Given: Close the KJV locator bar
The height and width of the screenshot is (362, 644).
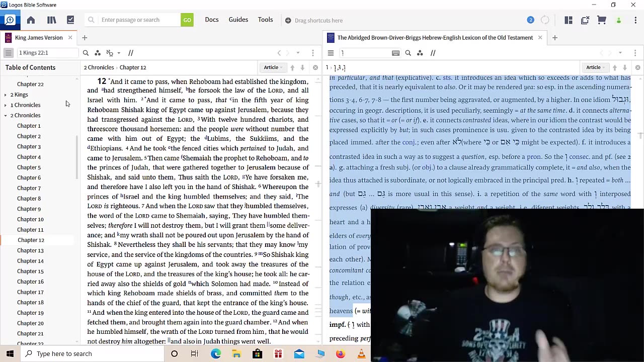Looking at the screenshot, I should (x=315, y=67).
